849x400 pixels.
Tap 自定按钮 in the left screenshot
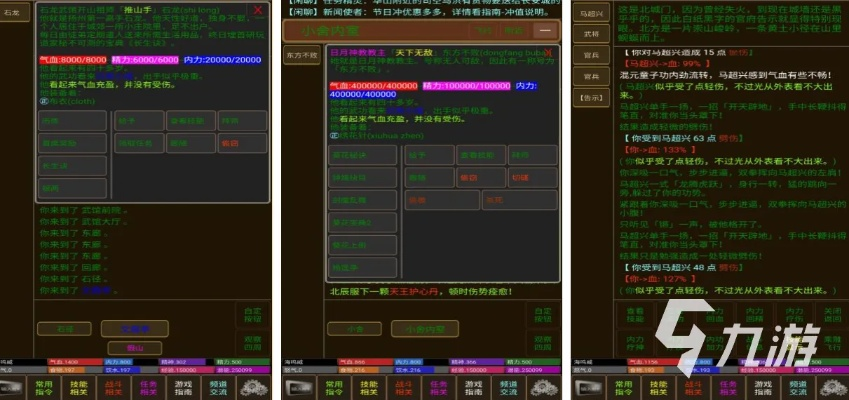click(x=252, y=316)
